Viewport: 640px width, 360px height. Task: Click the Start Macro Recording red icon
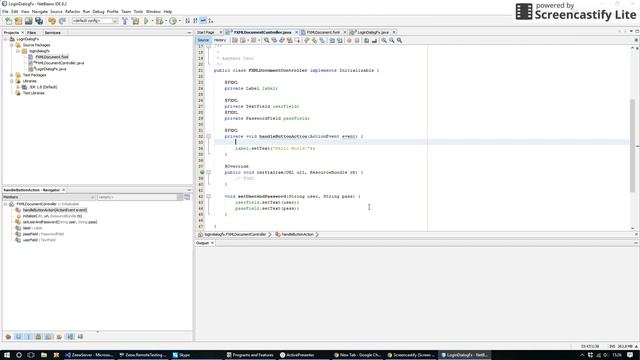pos(349,40)
